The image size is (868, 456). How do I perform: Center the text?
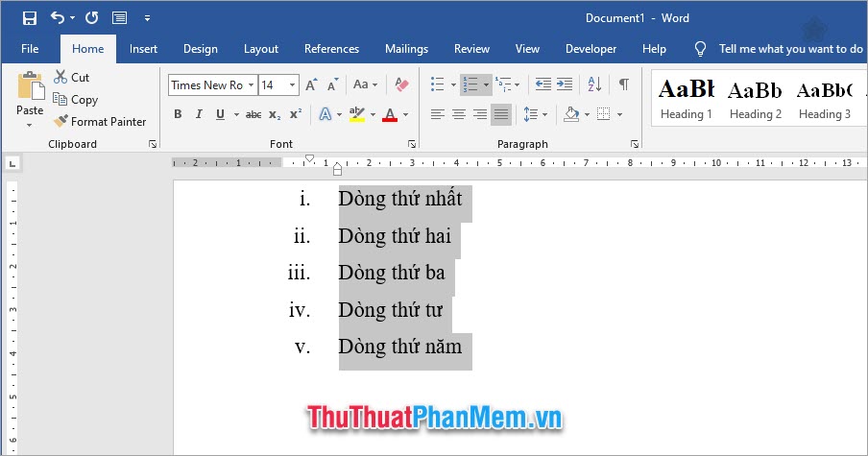458,114
